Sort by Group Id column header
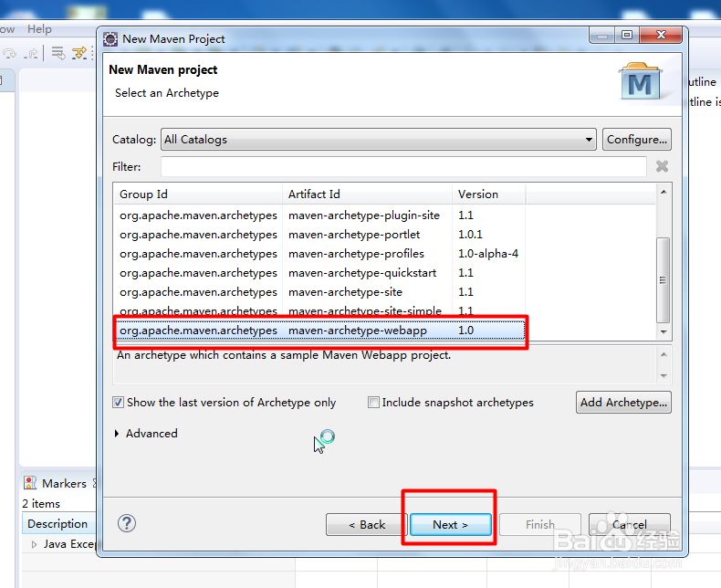Image resolution: width=721 pixels, height=588 pixels. tap(198, 194)
